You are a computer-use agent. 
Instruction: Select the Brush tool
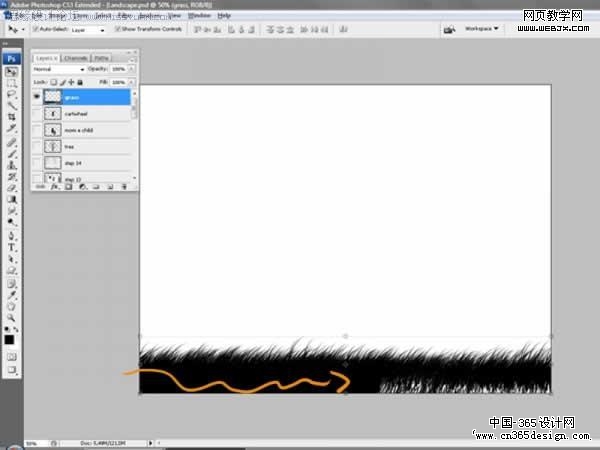11,154
